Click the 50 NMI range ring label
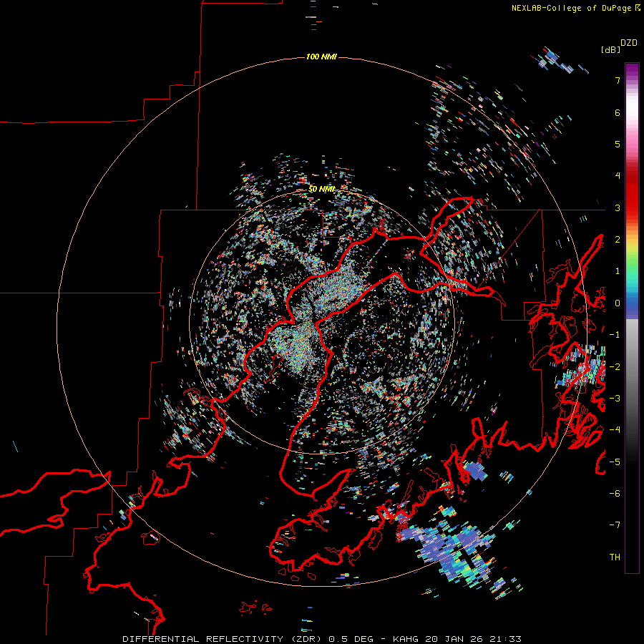644x644 pixels. click(x=321, y=189)
